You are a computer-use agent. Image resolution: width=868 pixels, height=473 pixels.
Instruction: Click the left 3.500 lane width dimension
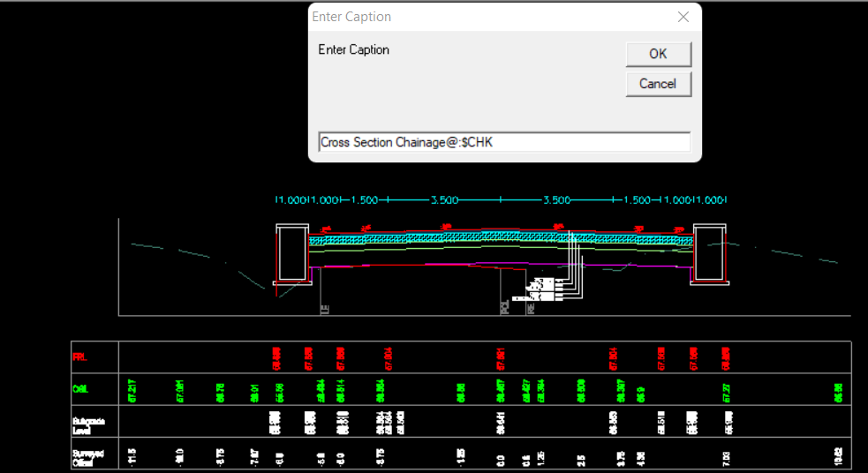[x=444, y=200]
